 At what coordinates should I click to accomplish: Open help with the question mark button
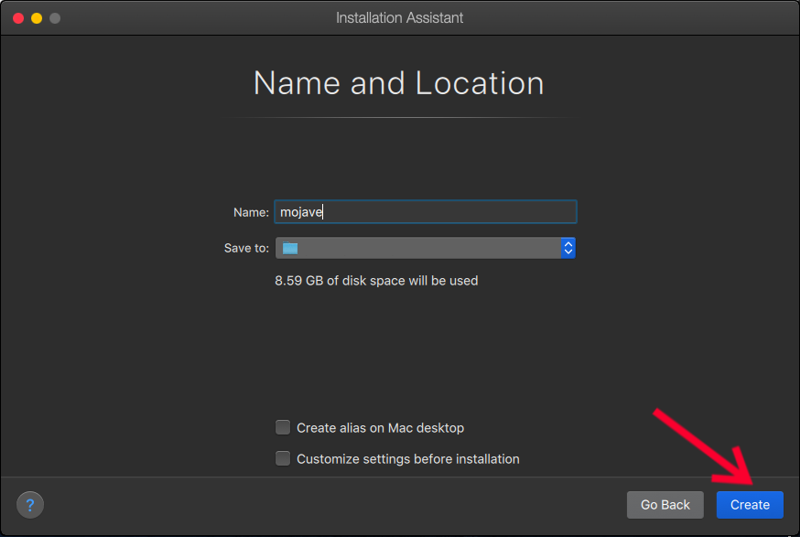[x=30, y=504]
